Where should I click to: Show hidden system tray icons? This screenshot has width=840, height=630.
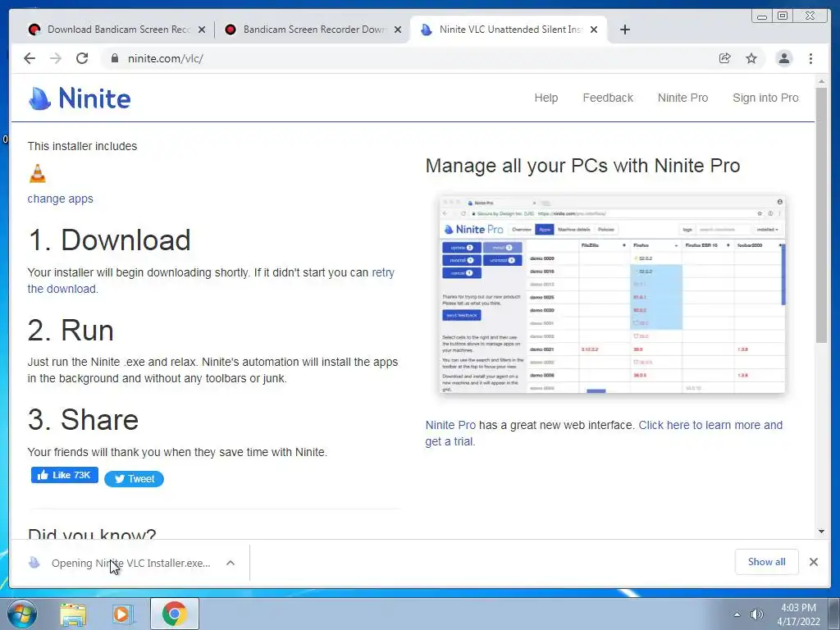737,614
